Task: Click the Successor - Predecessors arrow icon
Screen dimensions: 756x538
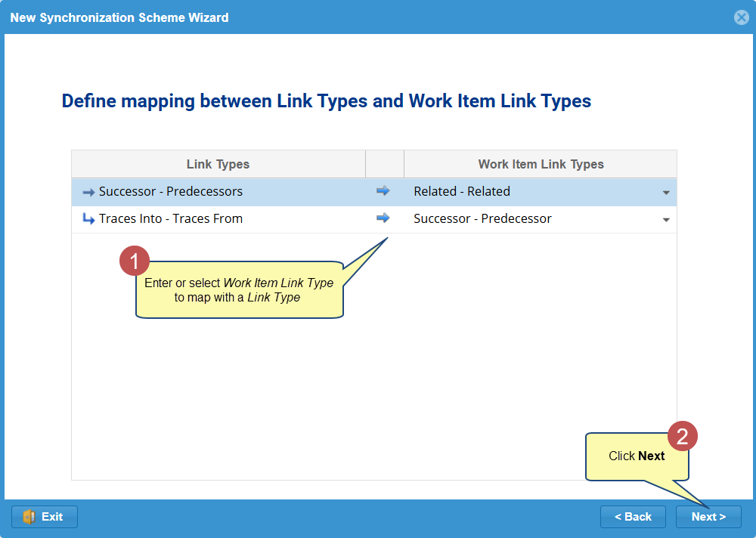Action: 88,192
